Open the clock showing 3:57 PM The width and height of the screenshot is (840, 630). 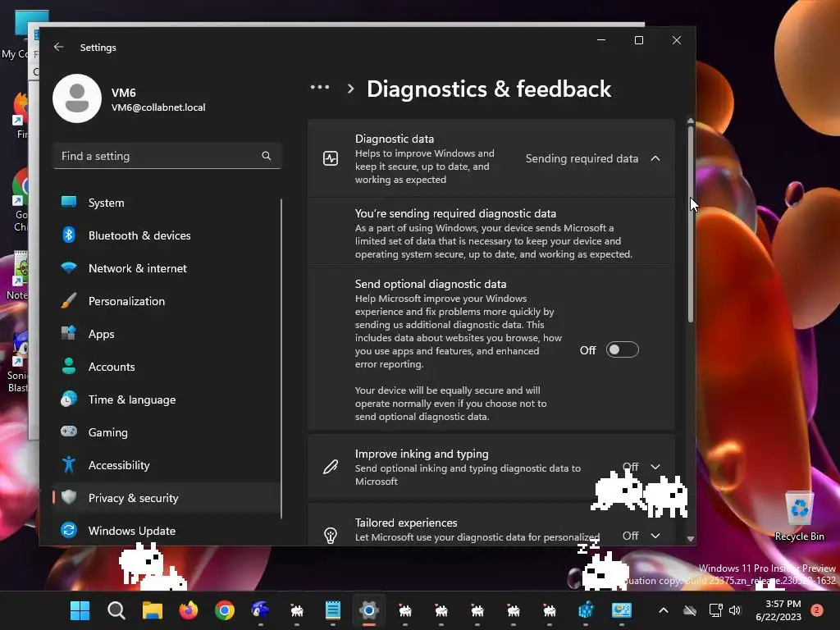point(778,610)
